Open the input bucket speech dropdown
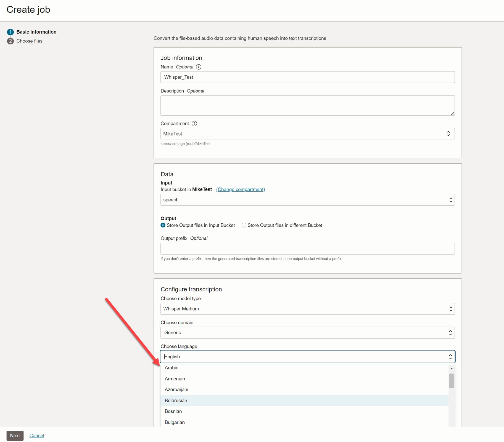 pyautogui.click(x=307, y=200)
